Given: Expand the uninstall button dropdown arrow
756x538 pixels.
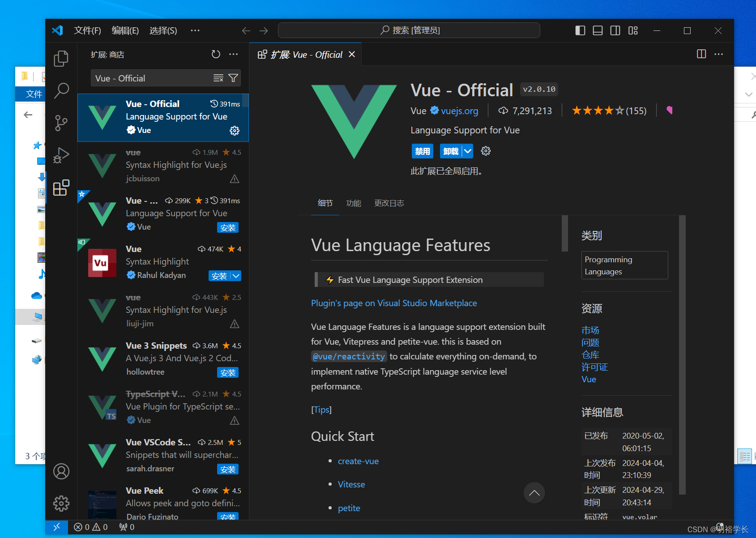Looking at the screenshot, I should tap(468, 151).
